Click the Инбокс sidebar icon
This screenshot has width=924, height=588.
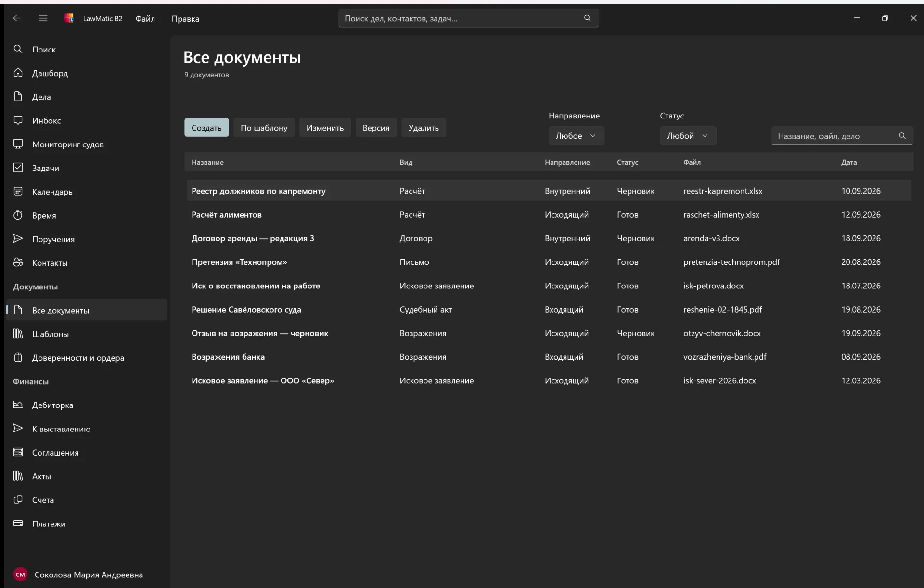18,120
